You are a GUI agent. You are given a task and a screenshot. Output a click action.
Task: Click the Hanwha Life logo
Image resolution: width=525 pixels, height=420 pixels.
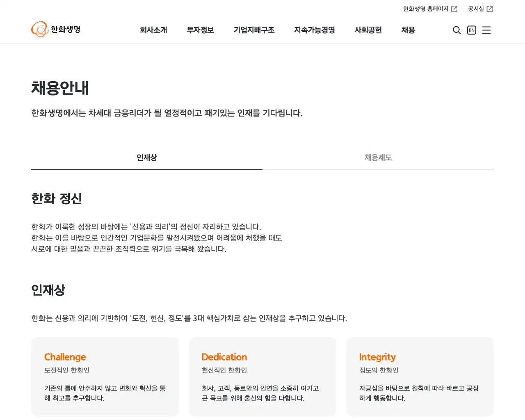(56, 29)
